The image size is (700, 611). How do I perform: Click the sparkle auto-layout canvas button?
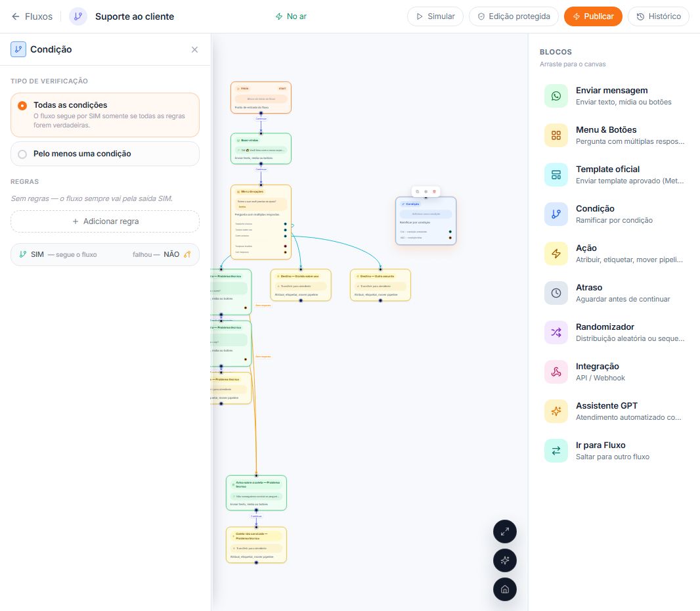pos(505,560)
